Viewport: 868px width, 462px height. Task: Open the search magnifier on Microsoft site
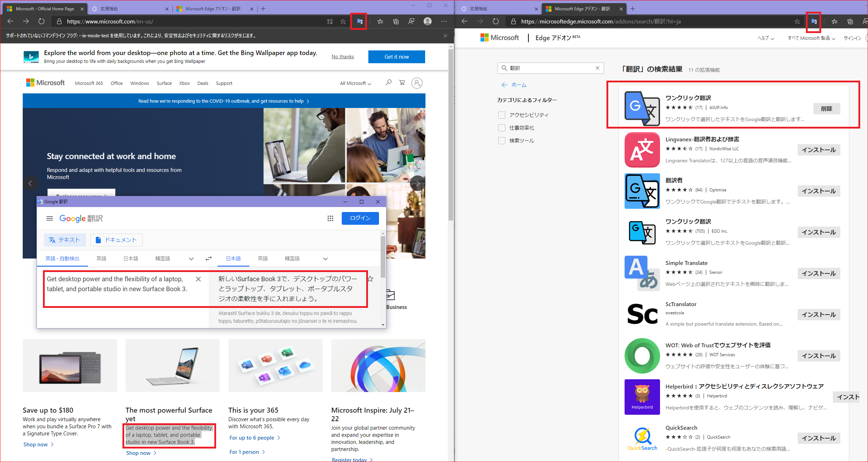coord(389,83)
